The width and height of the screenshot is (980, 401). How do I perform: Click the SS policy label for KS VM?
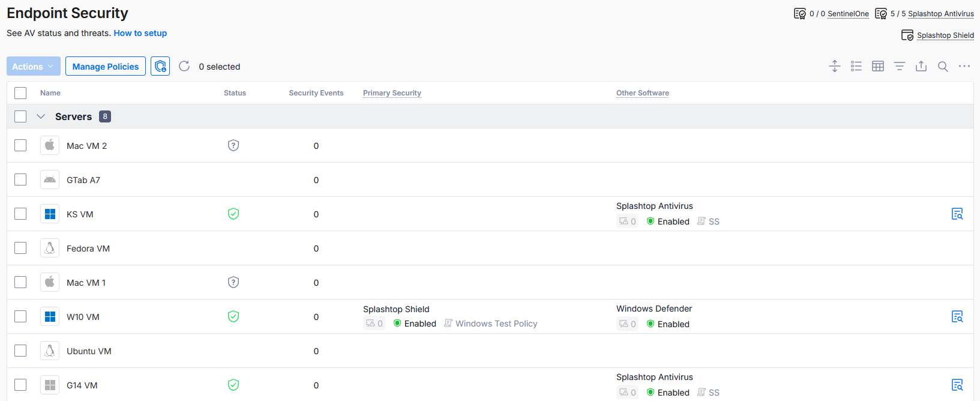pos(714,222)
